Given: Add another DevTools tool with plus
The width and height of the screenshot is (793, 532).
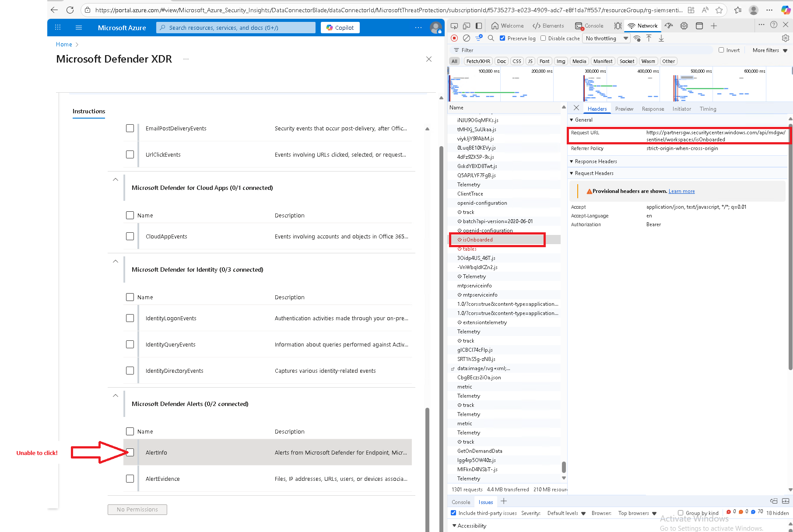Looking at the screenshot, I should tap(714, 26).
